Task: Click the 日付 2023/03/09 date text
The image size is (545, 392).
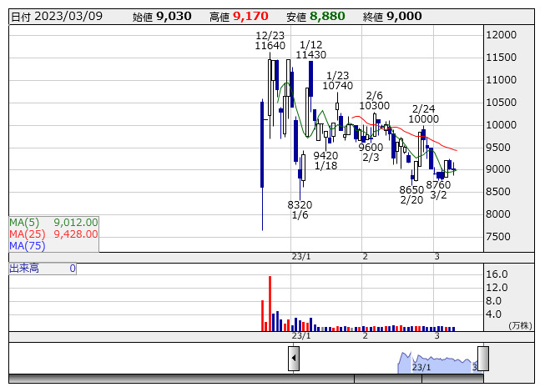Action: pos(57,17)
